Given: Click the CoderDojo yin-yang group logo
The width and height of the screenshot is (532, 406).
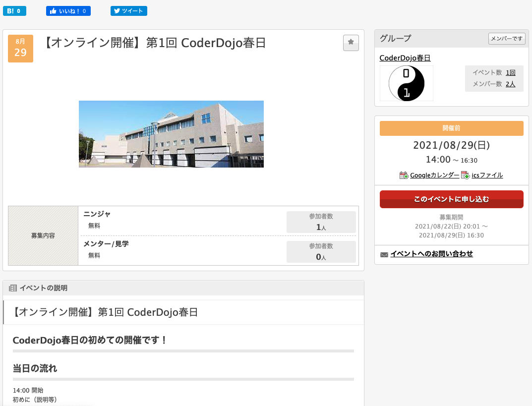Looking at the screenshot, I should [407, 83].
